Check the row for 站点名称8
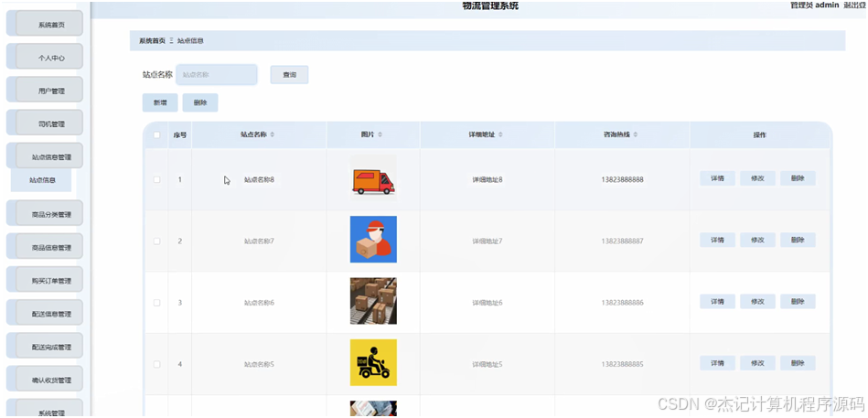The width and height of the screenshot is (868, 418). pyautogui.click(x=156, y=179)
